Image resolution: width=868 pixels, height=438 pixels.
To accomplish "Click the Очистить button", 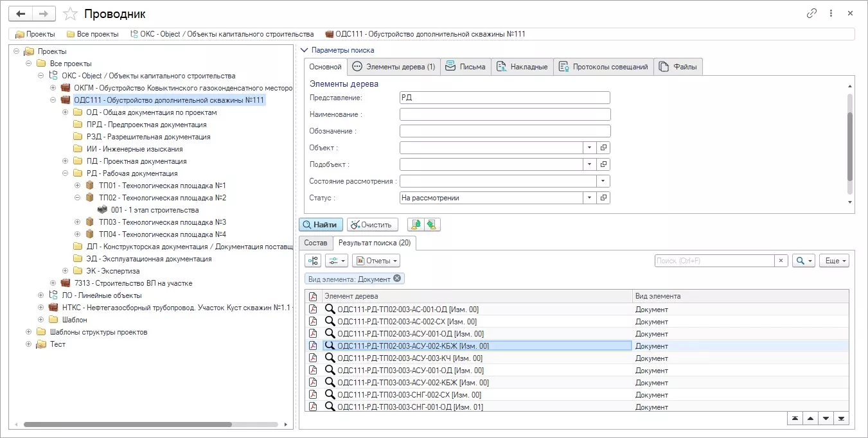I will tap(373, 225).
